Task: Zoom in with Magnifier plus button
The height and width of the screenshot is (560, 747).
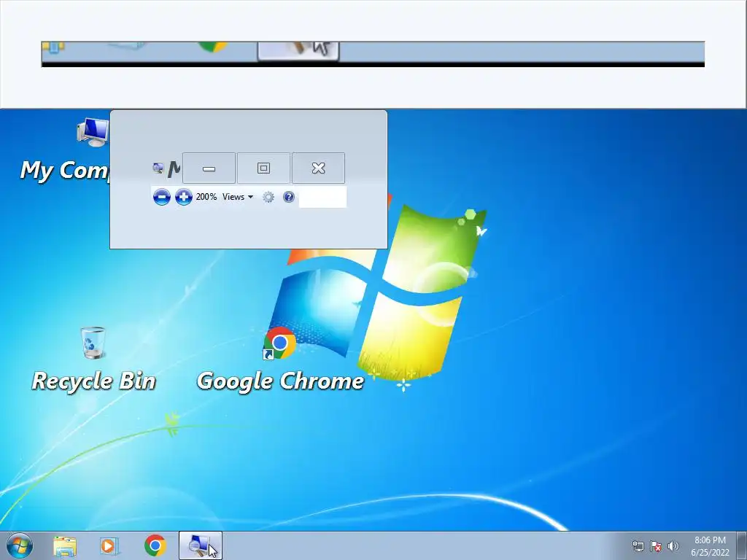Action: point(183,197)
